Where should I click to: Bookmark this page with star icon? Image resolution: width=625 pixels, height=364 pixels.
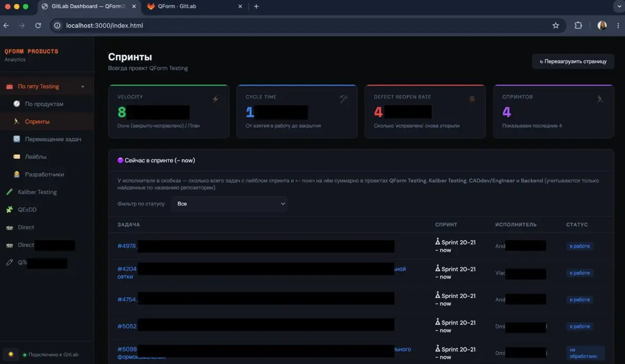[x=556, y=26]
